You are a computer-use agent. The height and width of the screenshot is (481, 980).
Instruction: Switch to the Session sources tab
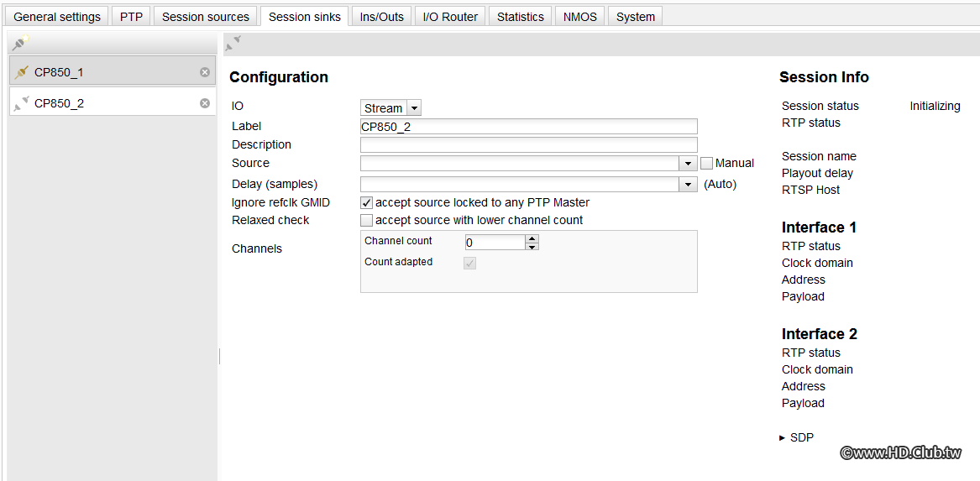206,17
